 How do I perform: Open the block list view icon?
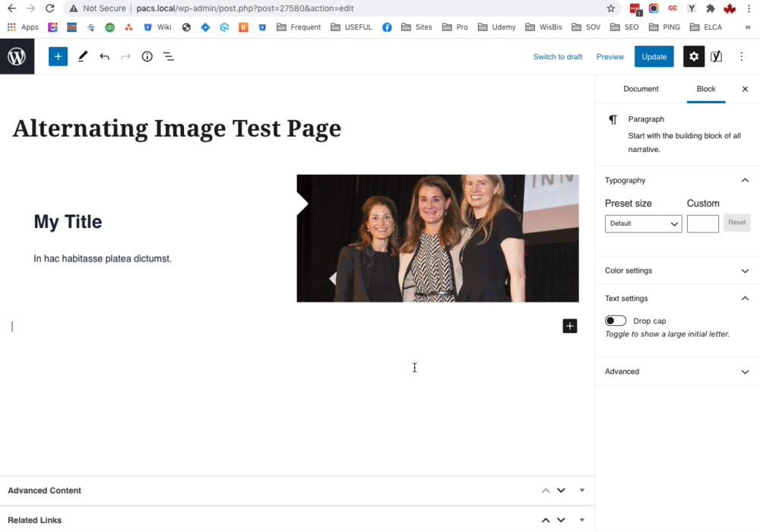169,57
